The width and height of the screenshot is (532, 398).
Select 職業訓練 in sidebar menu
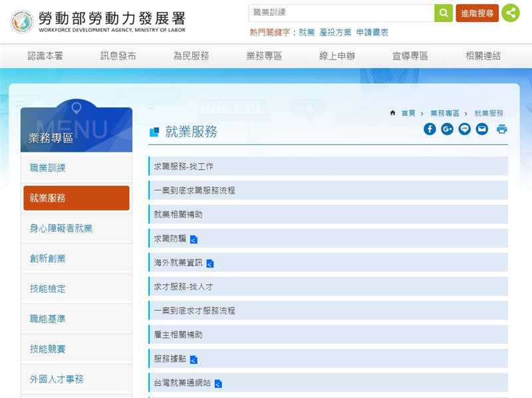76,168
